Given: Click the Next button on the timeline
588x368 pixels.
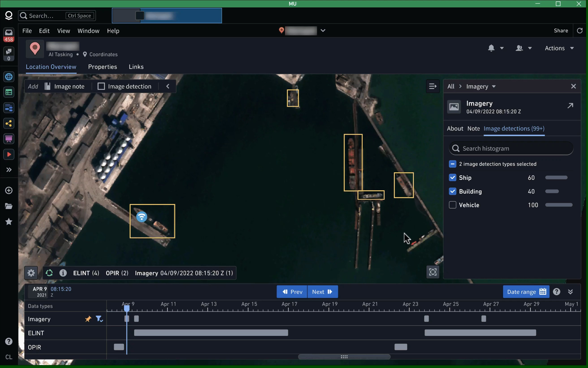Looking at the screenshot, I should coord(322,292).
